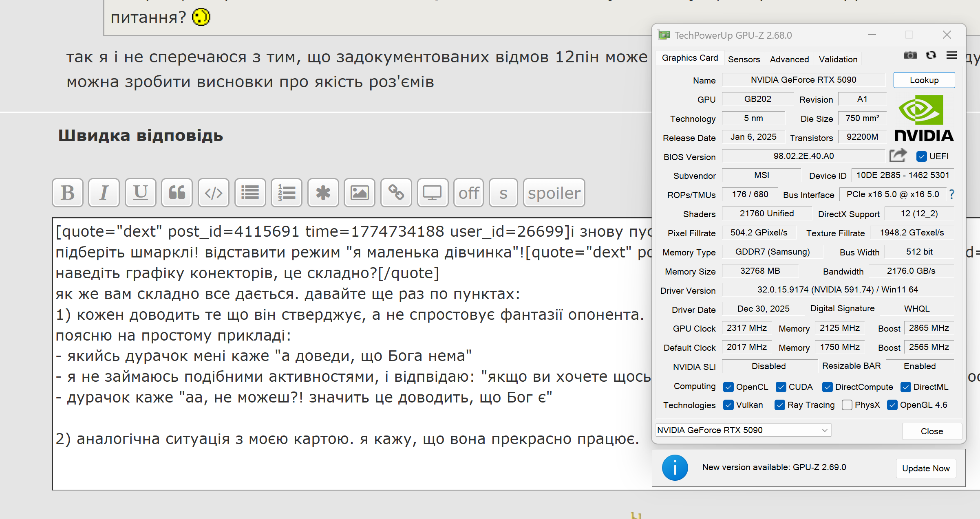Image resolution: width=980 pixels, height=519 pixels.
Task: Open the Advanced tab in GPU-Z
Action: pos(789,59)
